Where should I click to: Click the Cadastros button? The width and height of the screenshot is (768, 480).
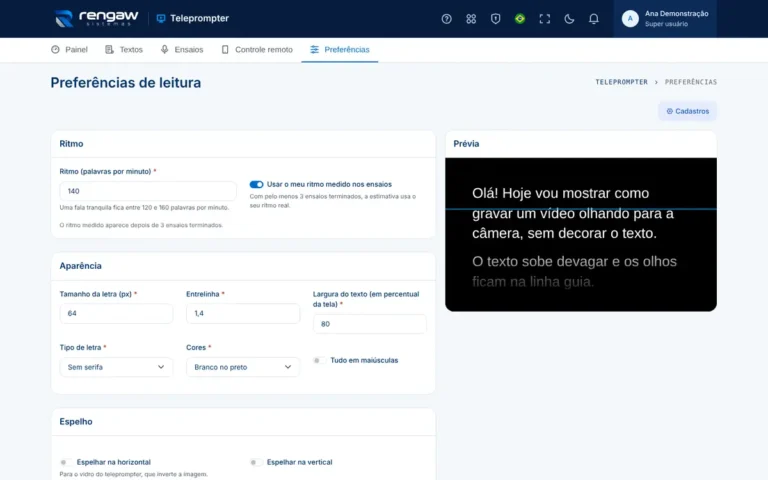tap(687, 111)
